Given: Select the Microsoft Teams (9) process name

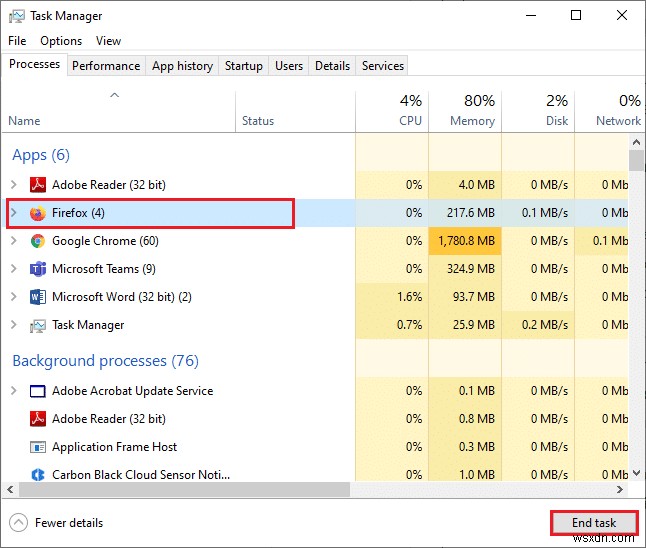Looking at the screenshot, I should pyautogui.click(x=104, y=269).
